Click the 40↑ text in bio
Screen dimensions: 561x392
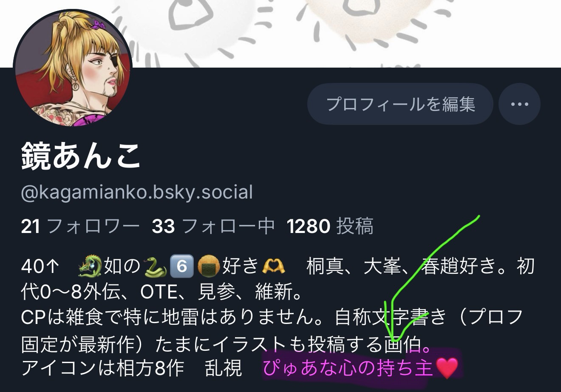point(40,267)
